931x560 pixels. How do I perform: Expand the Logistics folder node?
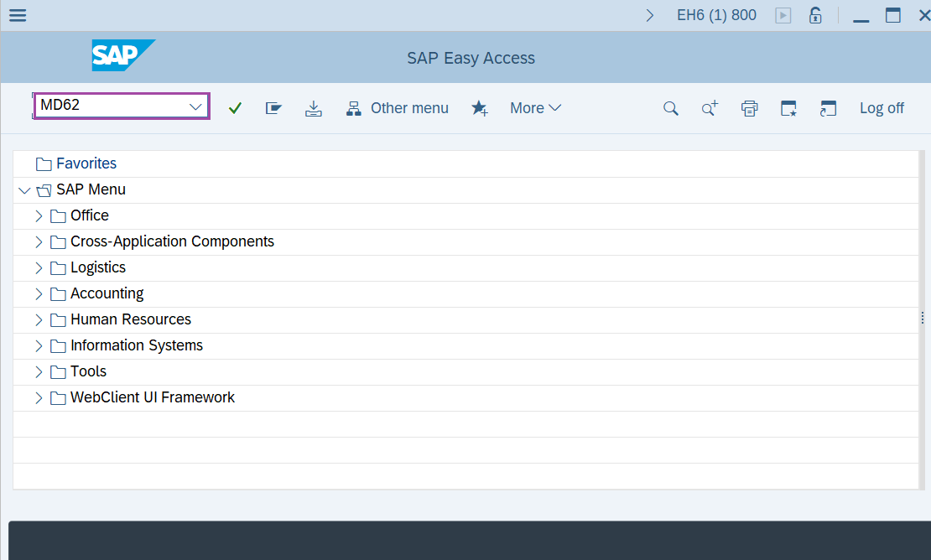pos(39,268)
